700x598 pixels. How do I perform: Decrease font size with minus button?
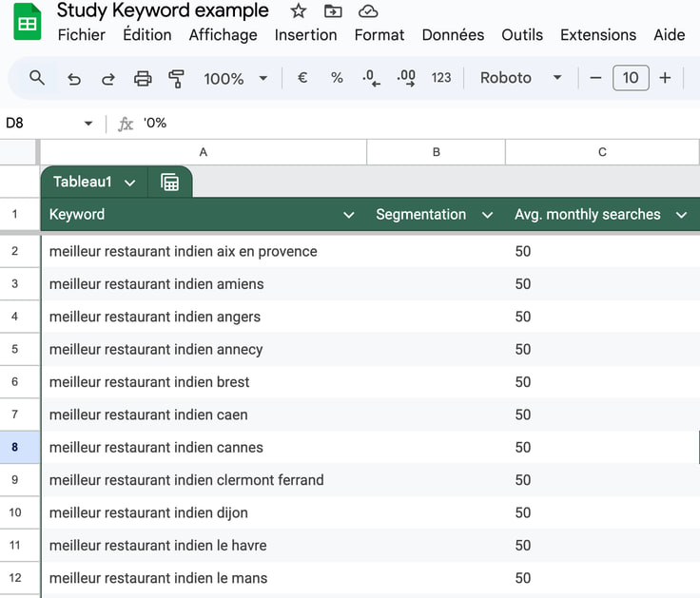coord(595,78)
